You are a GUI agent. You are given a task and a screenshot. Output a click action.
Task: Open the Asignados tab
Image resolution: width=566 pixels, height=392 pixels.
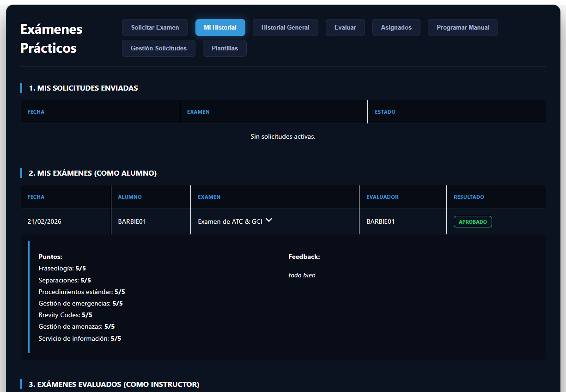point(396,28)
